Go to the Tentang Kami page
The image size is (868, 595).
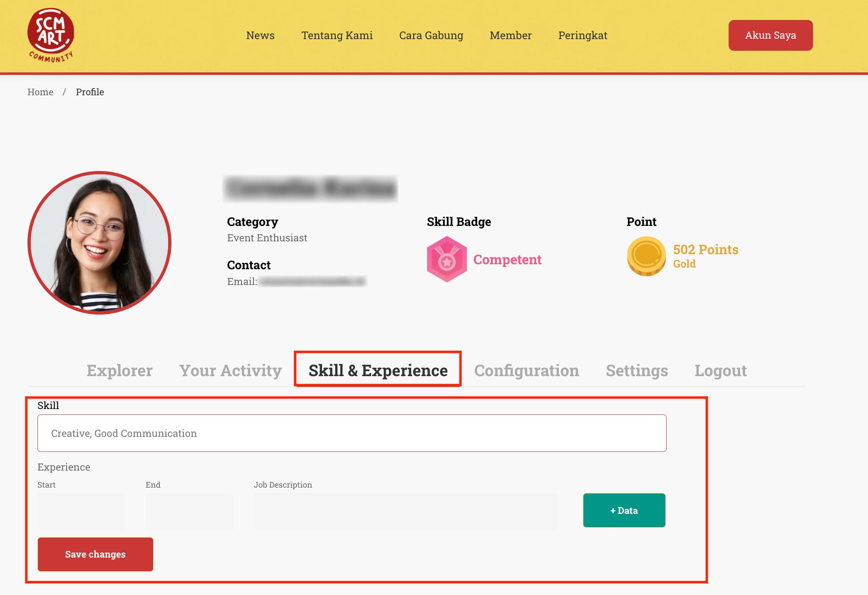(x=337, y=35)
